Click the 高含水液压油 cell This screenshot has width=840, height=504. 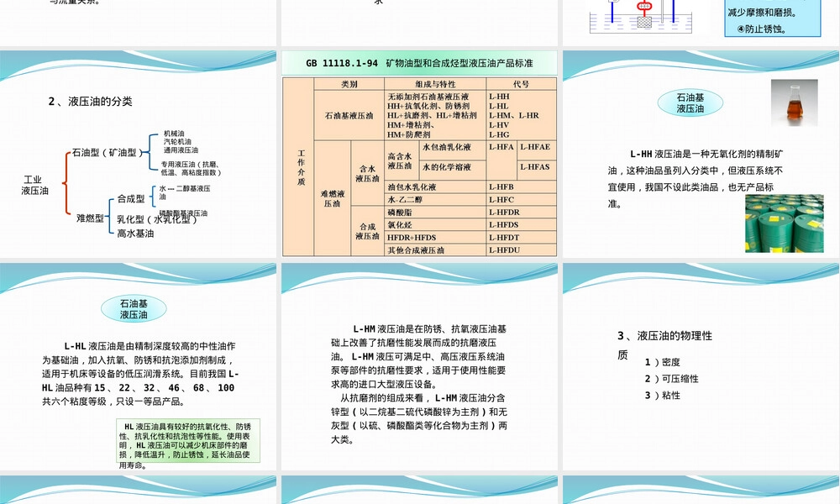tap(400, 160)
